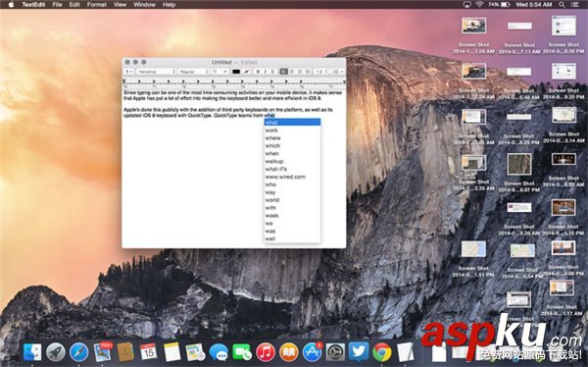Open iTunes from the Dock
This screenshot has width=588, height=367.
coord(266,352)
